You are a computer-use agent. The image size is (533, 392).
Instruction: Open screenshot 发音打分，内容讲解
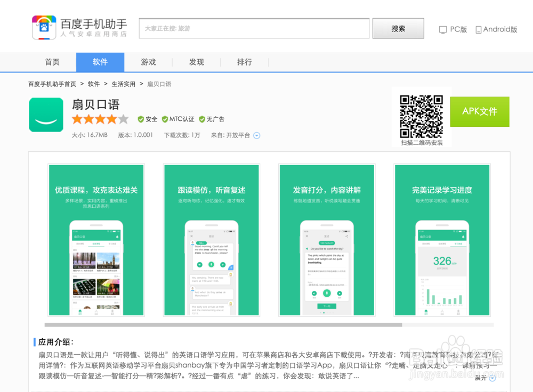coord(327,240)
